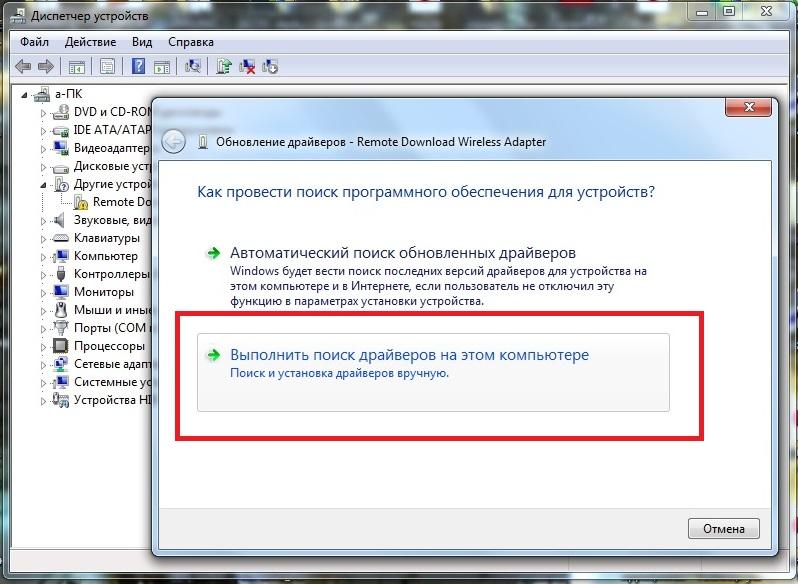
Task: Choose Автоматический поиск обновленных драйверов
Action: [433, 276]
